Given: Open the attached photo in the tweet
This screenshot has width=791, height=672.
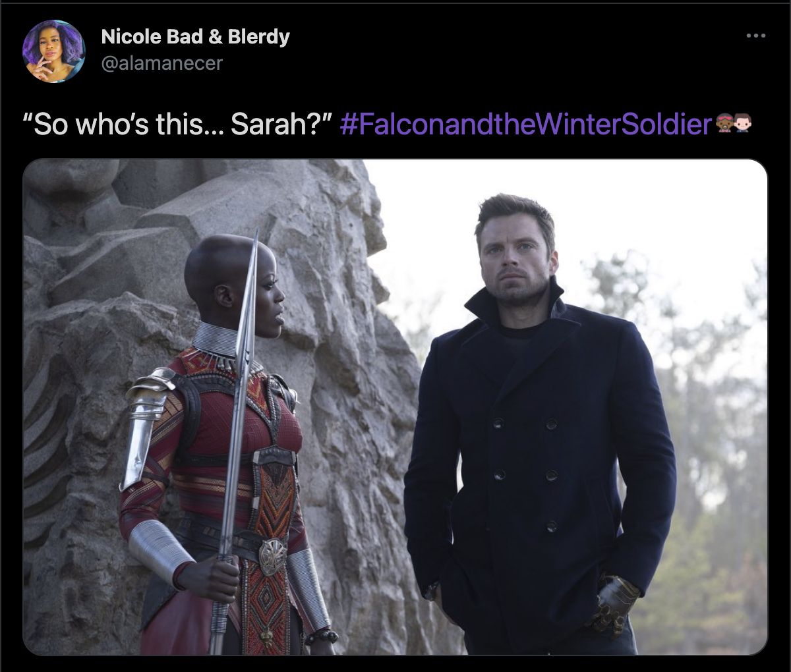Looking at the screenshot, I should point(395,406).
